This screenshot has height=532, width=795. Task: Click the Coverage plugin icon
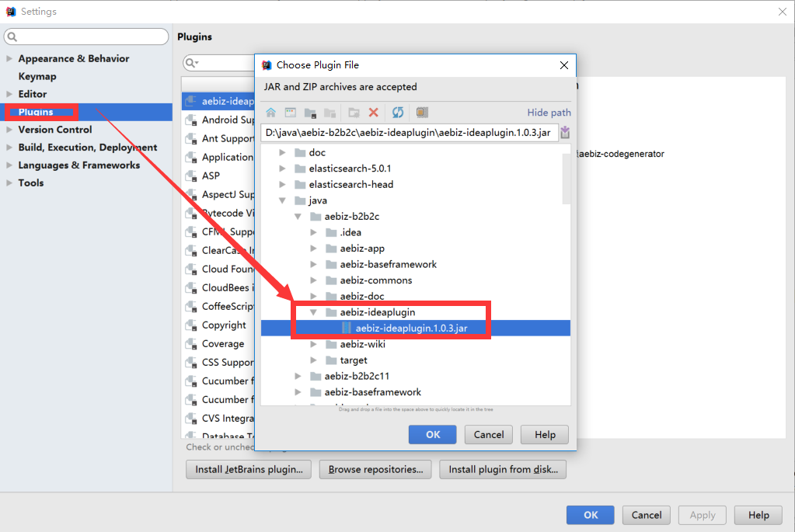click(191, 344)
